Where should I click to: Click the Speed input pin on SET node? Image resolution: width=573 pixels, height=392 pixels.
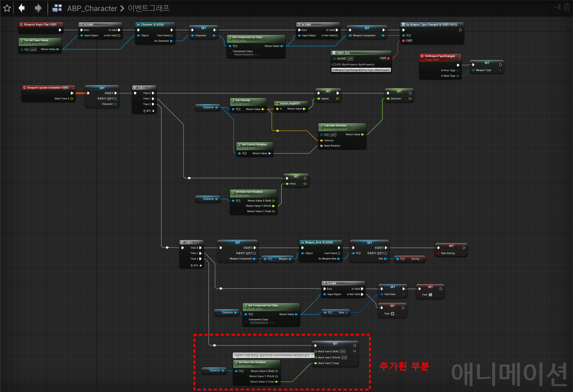tap(319, 99)
